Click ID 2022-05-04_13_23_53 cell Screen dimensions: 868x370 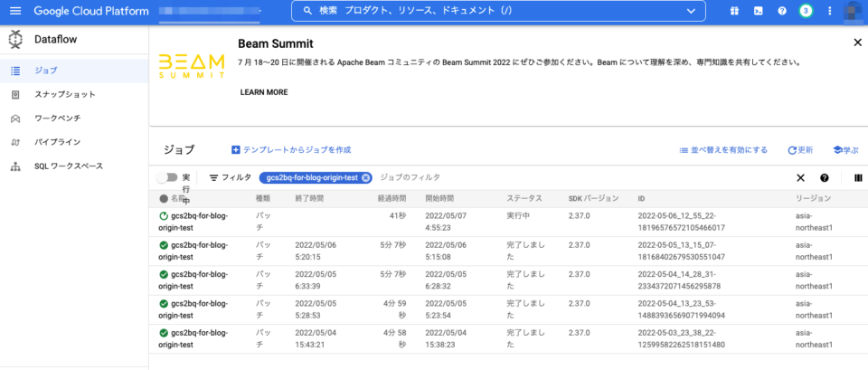coord(682,309)
